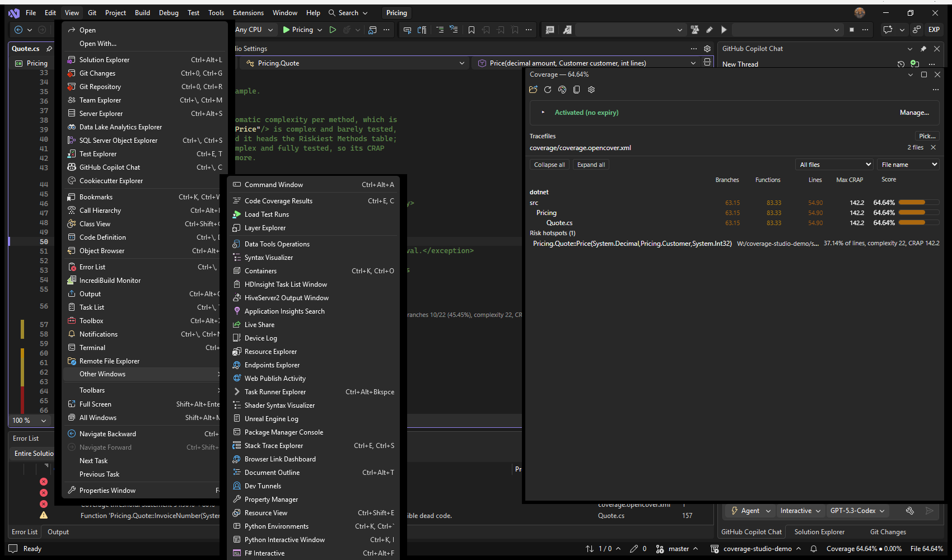The width and height of the screenshot is (952, 560).
Task: Open the Pricing.Quote class dropdown
Action: coord(356,63)
